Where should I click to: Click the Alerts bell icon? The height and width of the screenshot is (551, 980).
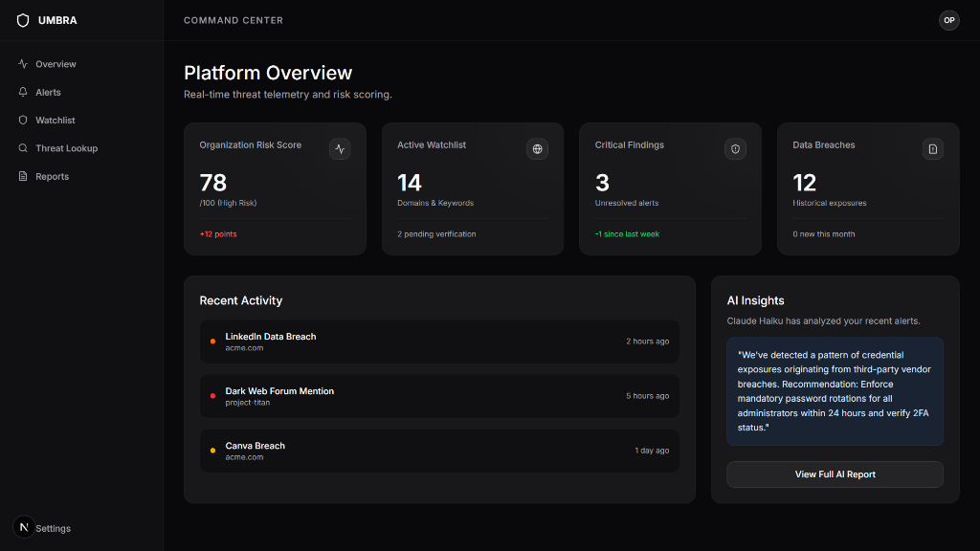tap(23, 92)
